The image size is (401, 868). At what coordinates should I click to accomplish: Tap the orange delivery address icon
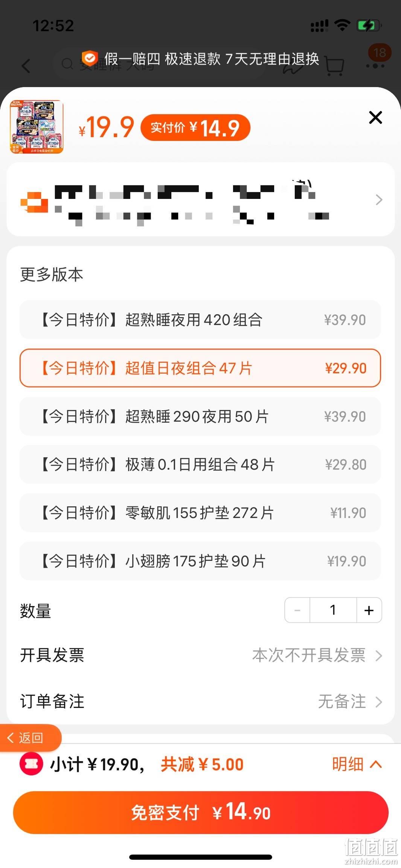click(34, 202)
